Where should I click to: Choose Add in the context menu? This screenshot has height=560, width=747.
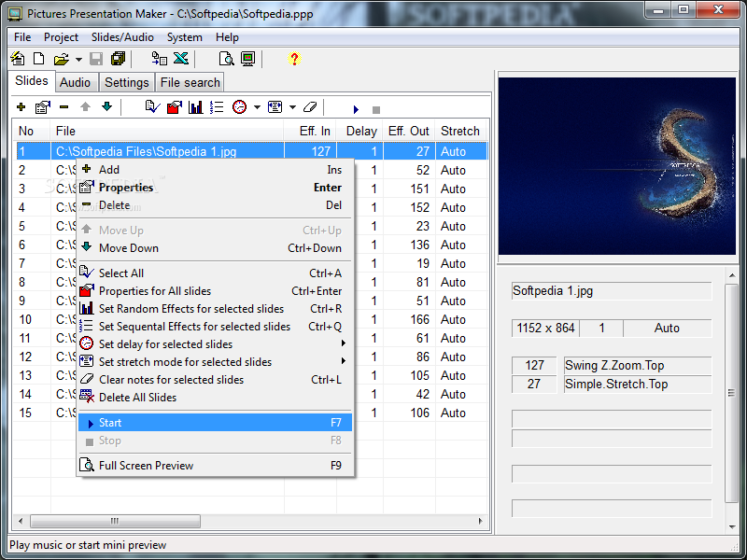215,170
